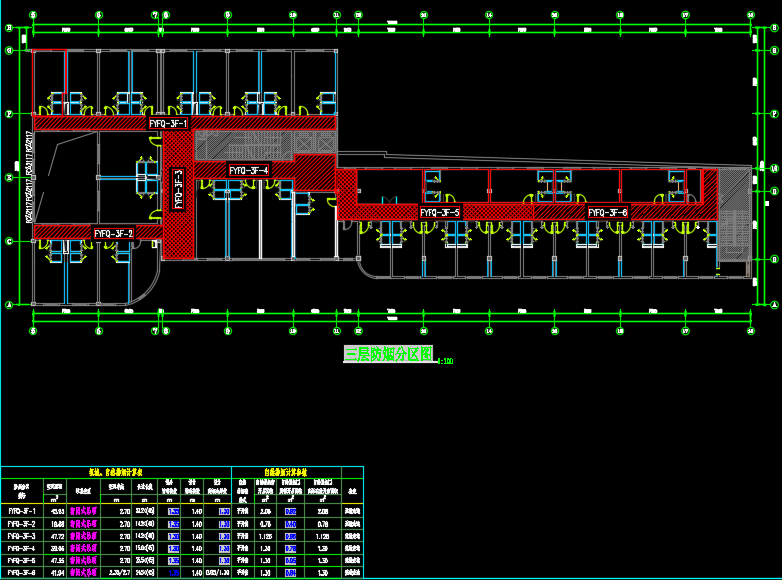Select the FYFQ-3F-5 zone label

439,213
